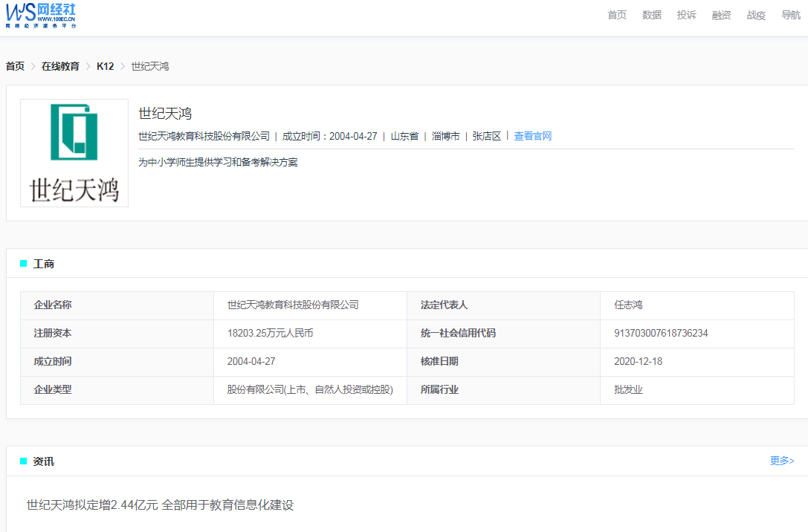The width and height of the screenshot is (808, 532).
Task: Click the 核准日期 table label
Action: pos(439,362)
